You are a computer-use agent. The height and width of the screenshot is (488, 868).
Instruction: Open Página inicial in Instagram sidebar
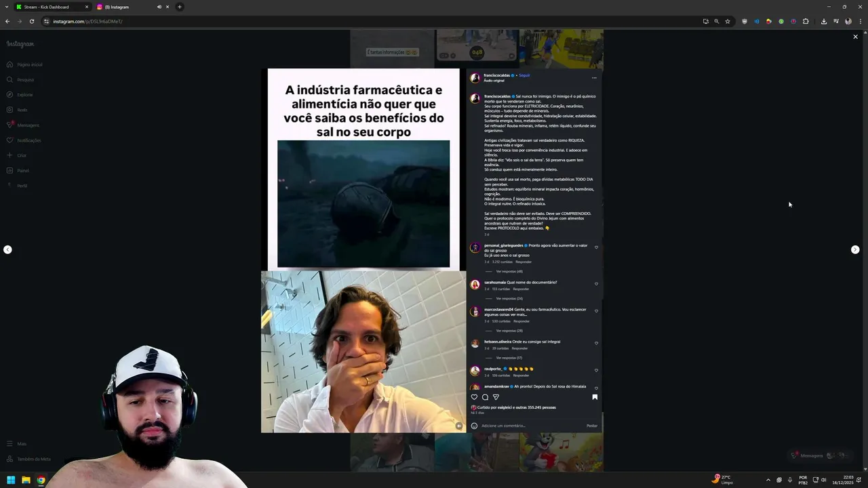tap(24, 64)
